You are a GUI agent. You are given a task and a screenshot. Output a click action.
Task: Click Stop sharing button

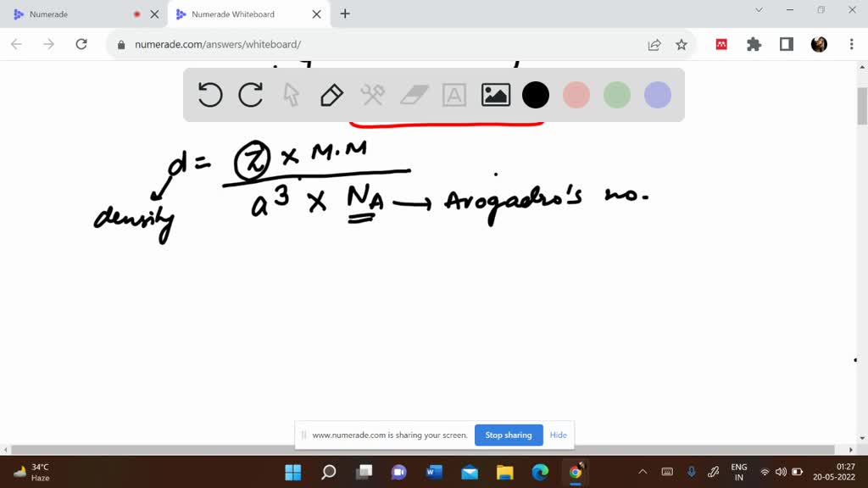(509, 435)
